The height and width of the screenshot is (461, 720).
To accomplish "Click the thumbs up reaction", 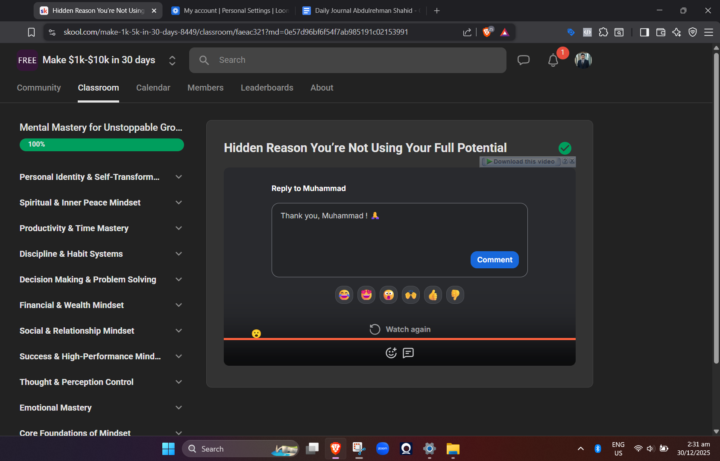I will [x=433, y=295].
